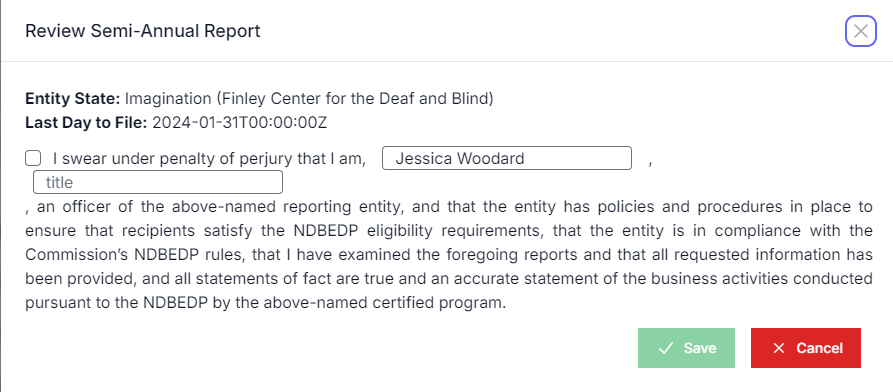Viewport: 893px width, 392px height.
Task: Click the 'Commission's NDBEDP rules' phrase
Action: (134, 255)
